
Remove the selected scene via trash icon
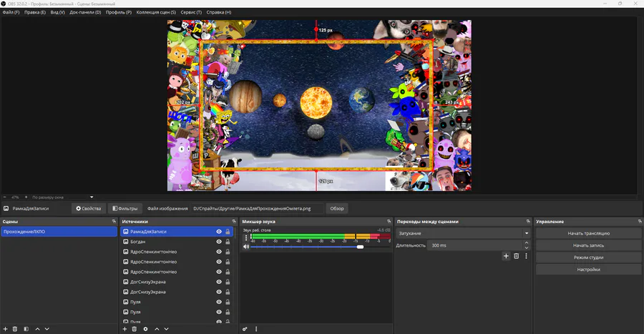click(x=15, y=329)
